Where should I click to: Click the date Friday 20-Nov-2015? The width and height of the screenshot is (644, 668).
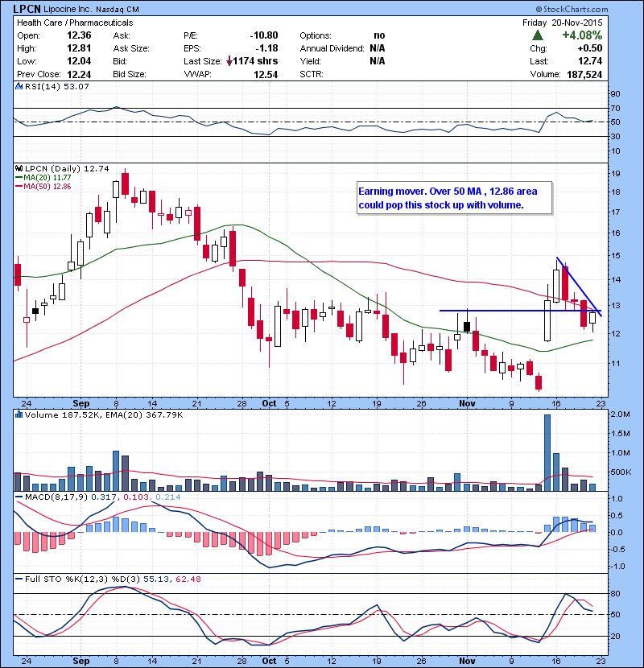(x=563, y=23)
